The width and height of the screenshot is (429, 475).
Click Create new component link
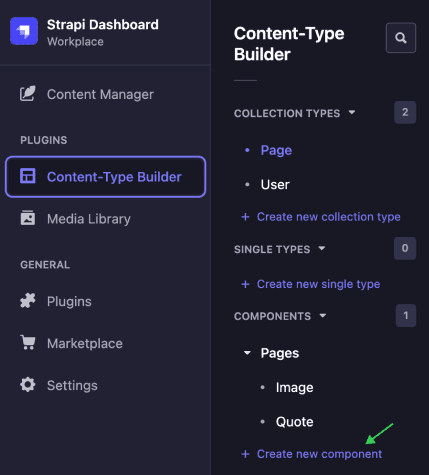(x=319, y=454)
